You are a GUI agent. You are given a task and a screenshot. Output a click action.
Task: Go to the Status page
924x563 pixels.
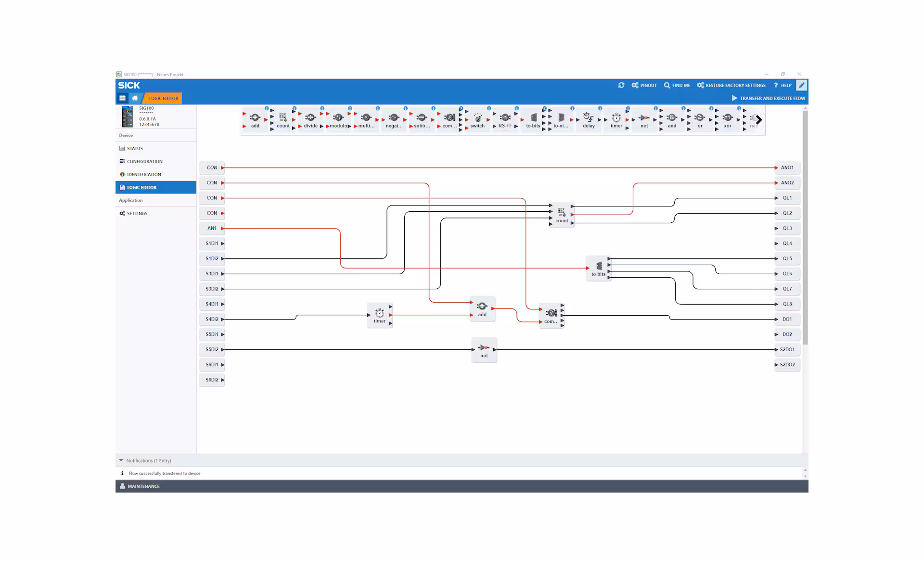point(135,149)
